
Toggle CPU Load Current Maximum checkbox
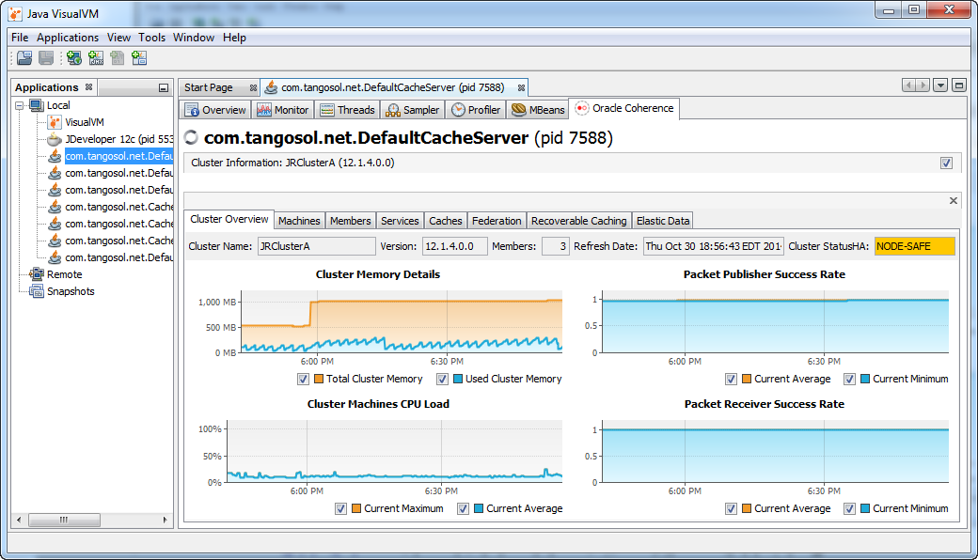tap(340, 508)
